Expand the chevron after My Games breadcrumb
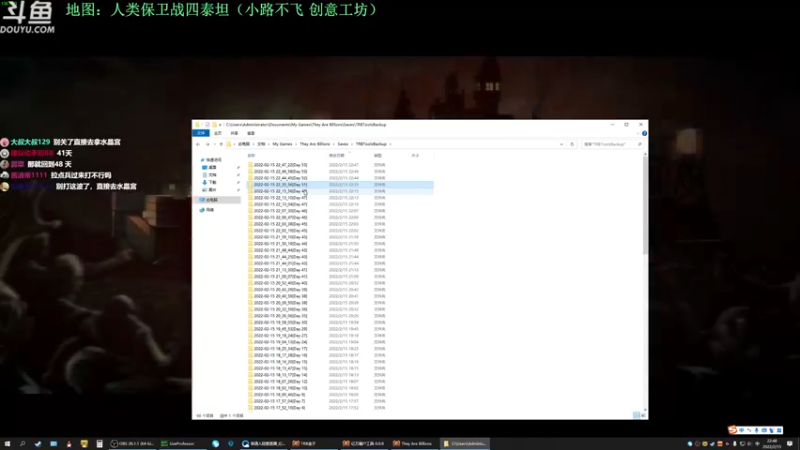Screen dimensions: 800x450 click(x=296, y=144)
